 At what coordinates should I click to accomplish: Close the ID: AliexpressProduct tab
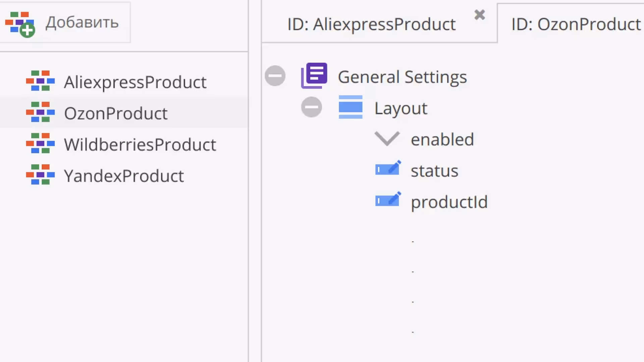(x=480, y=15)
